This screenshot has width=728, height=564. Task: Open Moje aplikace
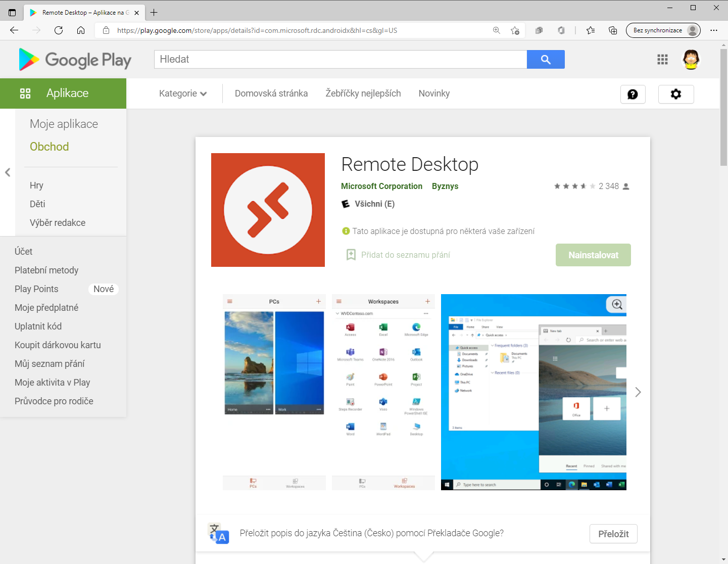tap(64, 124)
